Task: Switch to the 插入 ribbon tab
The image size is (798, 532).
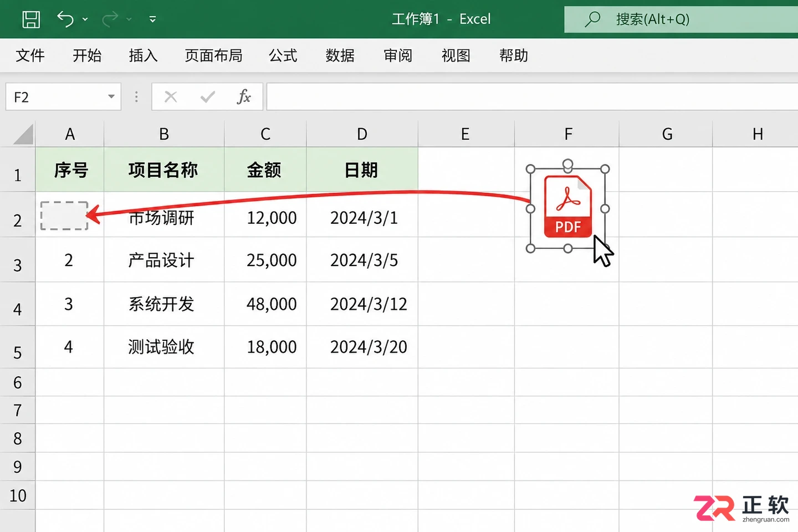Action: point(144,55)
